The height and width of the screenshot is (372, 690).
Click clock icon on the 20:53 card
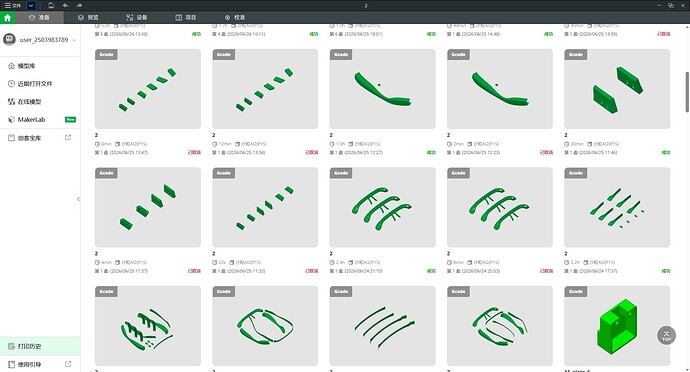point(449,262)
